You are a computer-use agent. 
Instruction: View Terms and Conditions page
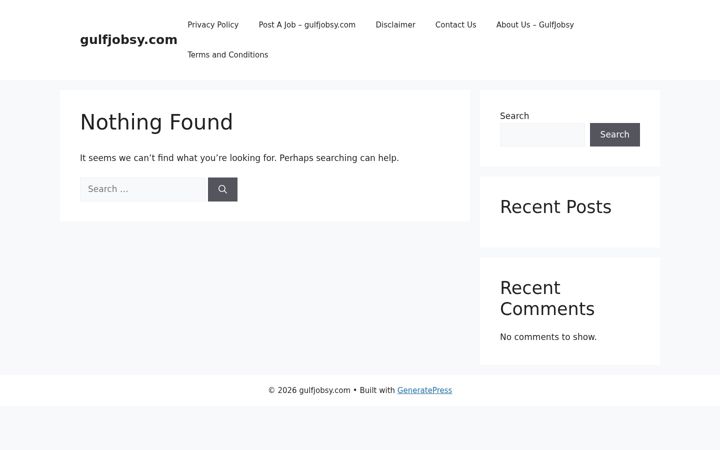tap(228, 55)
